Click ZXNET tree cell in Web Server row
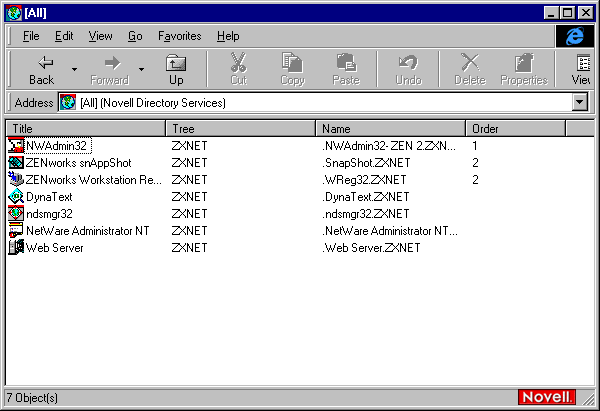The height and width of the screenshot is (411, 600). point(189,247)
